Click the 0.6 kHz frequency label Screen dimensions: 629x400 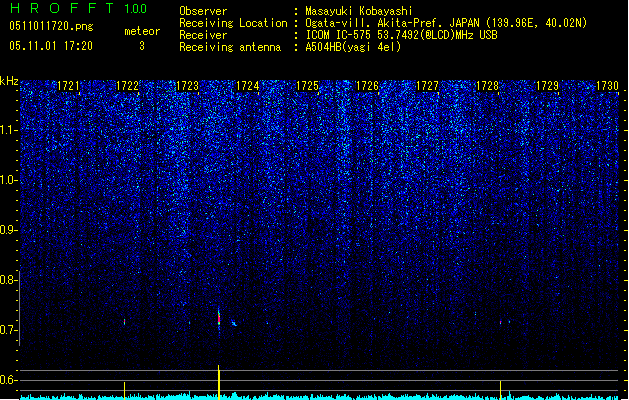point(8,380)
